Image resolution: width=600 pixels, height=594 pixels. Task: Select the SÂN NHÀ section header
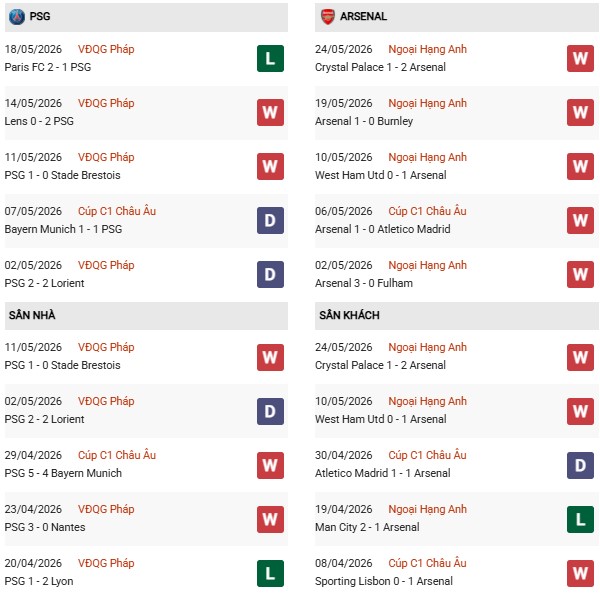point(146,315)
